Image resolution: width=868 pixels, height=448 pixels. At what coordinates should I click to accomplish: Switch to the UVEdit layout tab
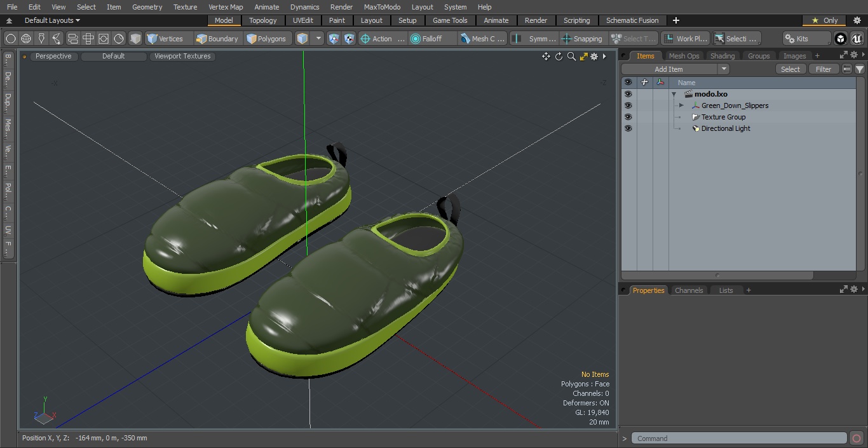pyautogui.click(x=303, y=20)
